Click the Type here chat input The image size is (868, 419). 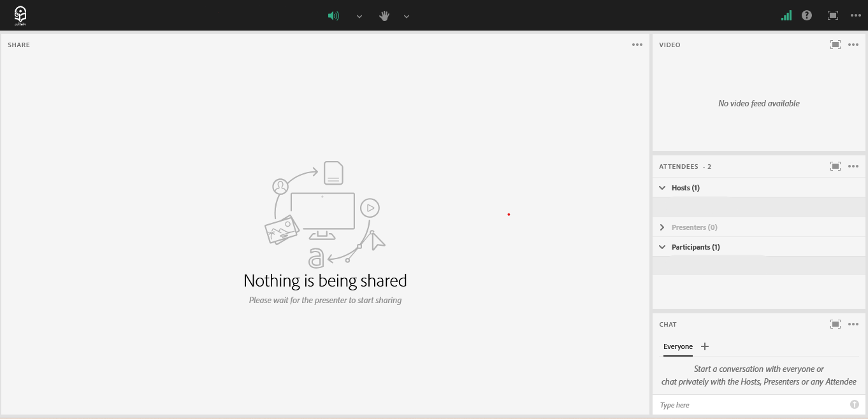[x=752, y=405]
